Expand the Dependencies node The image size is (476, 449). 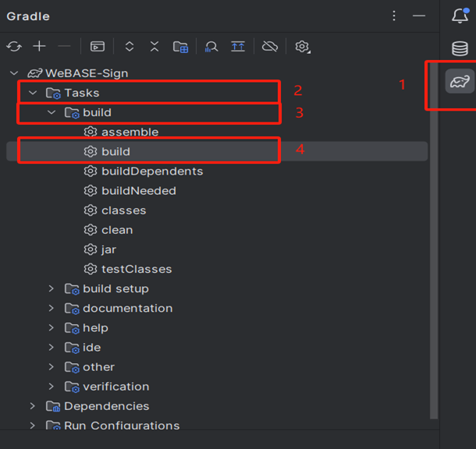[x=33, y=406]
